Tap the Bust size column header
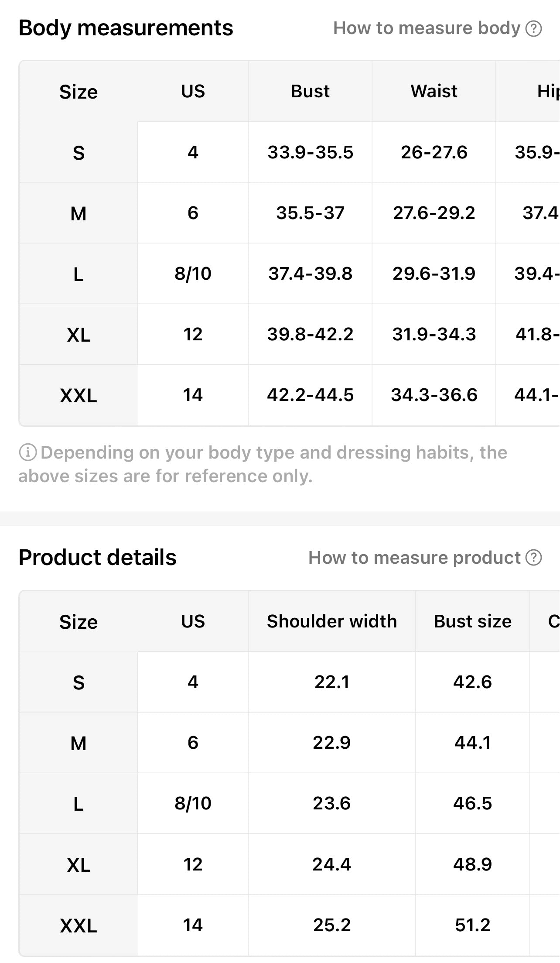560x963 pixels. coord(473,621)
